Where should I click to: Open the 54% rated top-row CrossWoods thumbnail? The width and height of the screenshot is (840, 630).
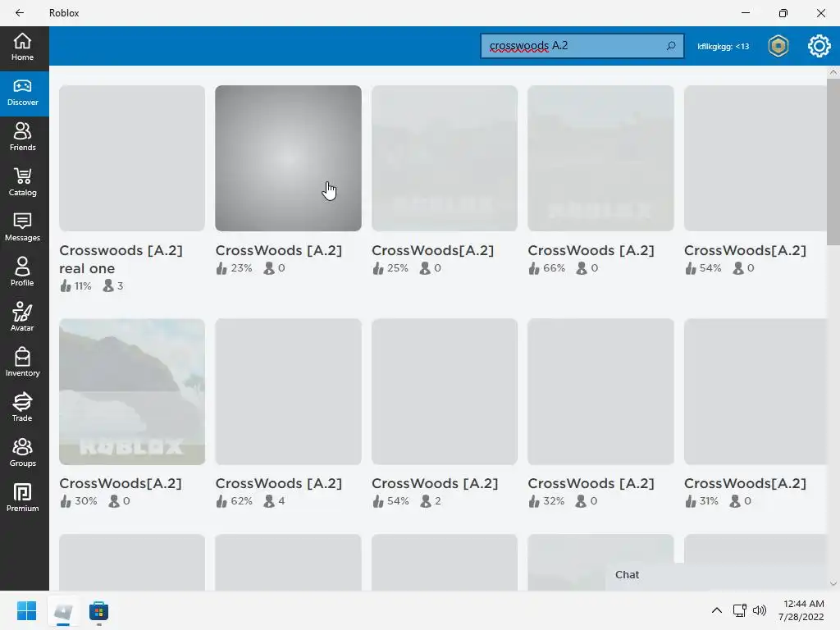pyautogui.click(x=756, y=158)
